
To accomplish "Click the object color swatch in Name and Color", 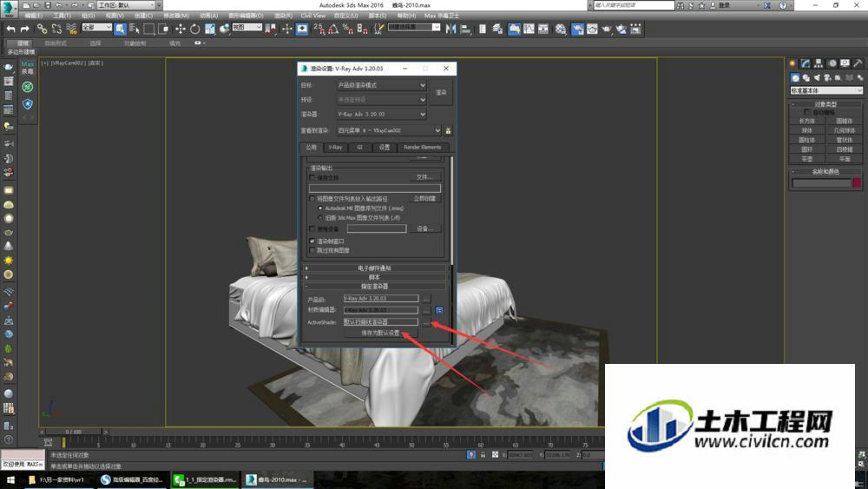I will [857, 182].
